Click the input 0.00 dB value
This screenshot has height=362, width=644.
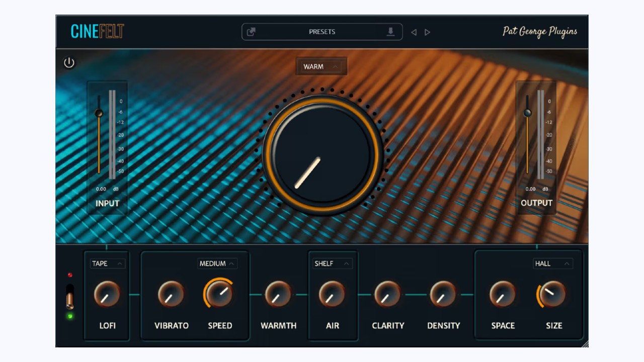101,190
